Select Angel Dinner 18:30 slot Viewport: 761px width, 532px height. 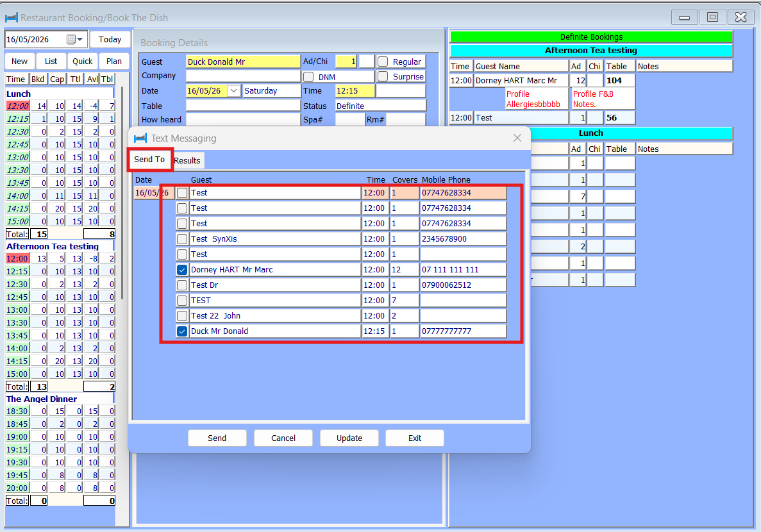pos(17,411)
